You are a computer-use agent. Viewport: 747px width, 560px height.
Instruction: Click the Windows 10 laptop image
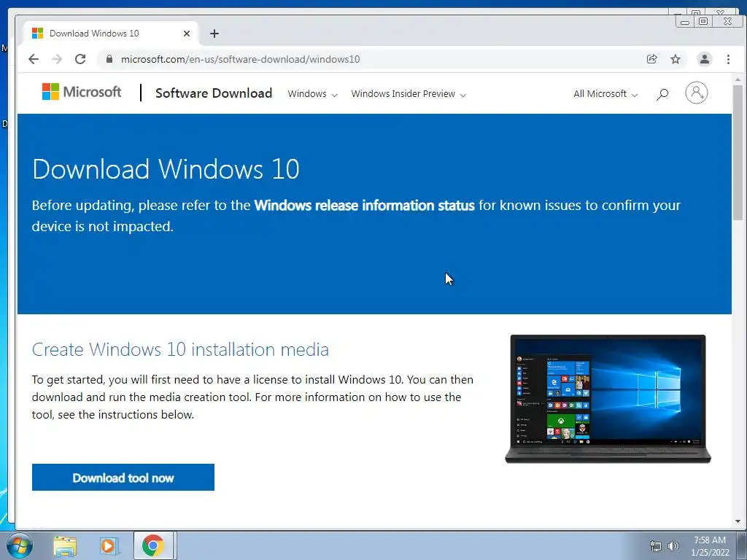pyautogui.click(x=608, y=399)
